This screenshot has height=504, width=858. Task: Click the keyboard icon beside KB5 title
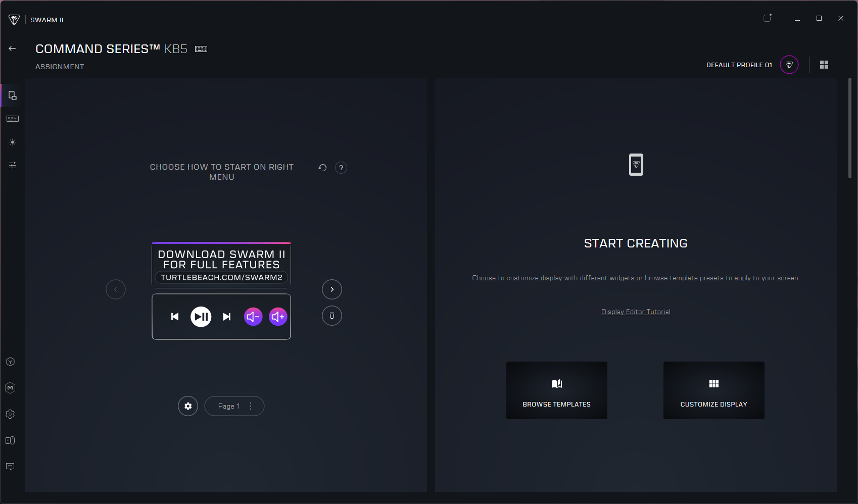point(201,49)
